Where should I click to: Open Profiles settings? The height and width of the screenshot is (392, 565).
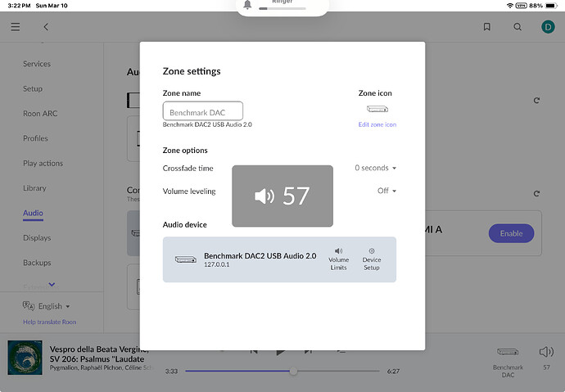(x=35, y=138)
